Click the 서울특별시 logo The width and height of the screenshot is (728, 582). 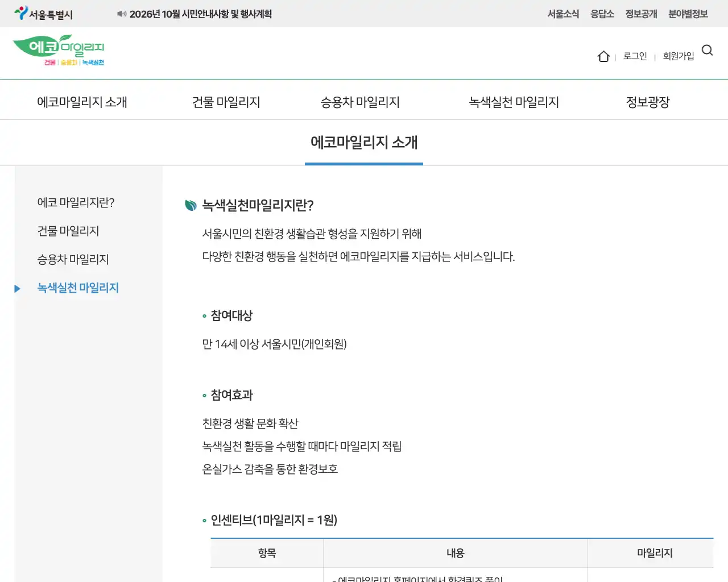tap(44, 14)
